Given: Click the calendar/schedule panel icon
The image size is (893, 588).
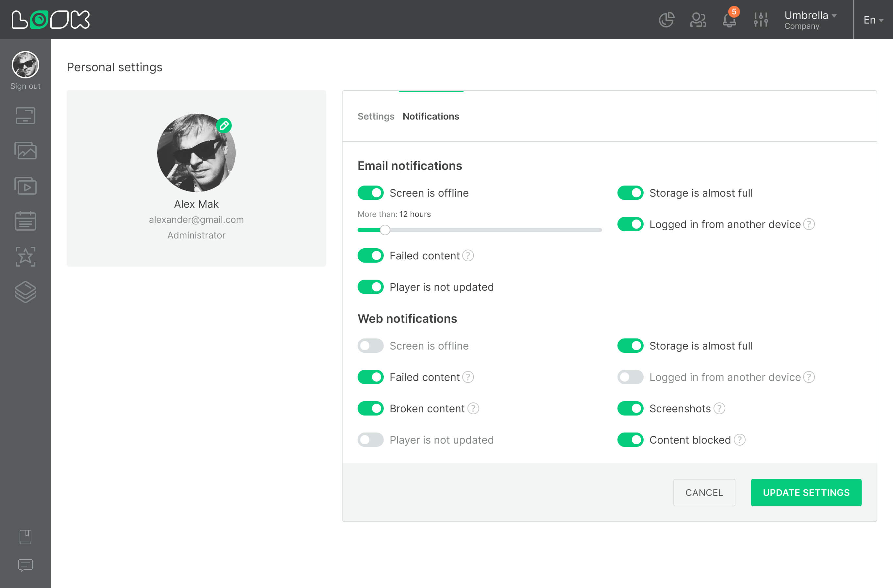Looking at the screenshot, I should tap(25, 222).
